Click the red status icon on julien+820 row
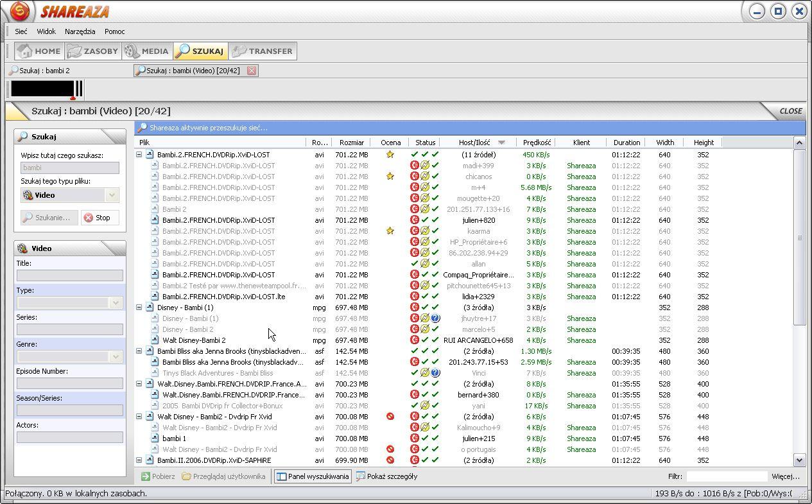Screen dimensions: 812x504 point(415,220)
